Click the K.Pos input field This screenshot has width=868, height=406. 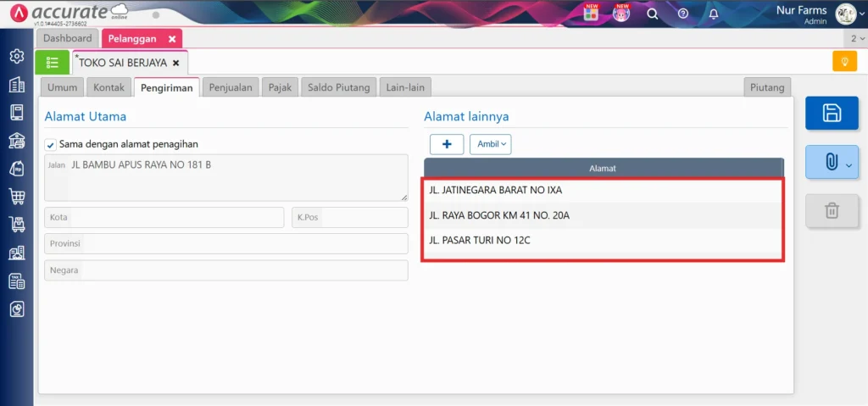[x=350, y=217]
